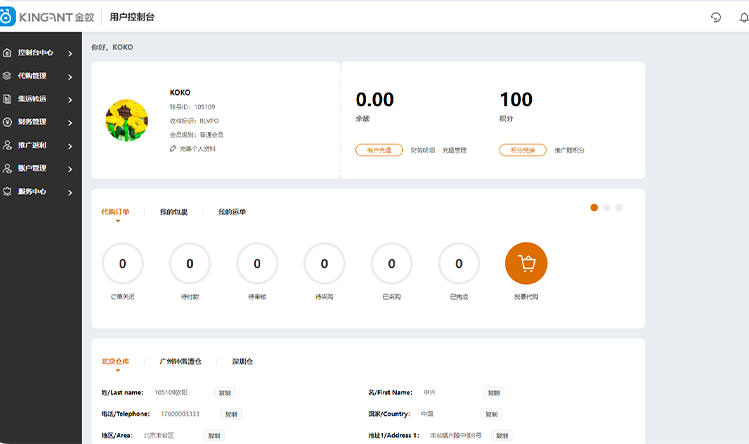Click the 代购管理 layers icon in sidebar
Screen dimensions: 749x444
[x=8, y=76]
